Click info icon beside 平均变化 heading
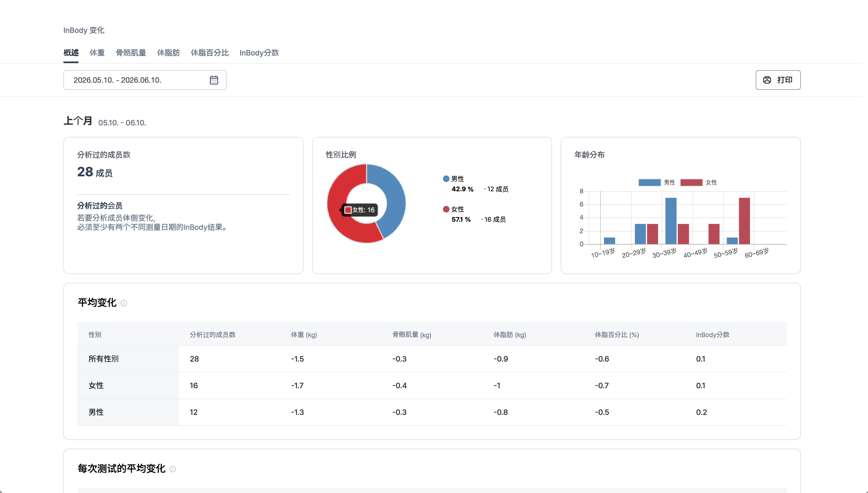The height and width of the screenshot is (493, 868). 124,303
